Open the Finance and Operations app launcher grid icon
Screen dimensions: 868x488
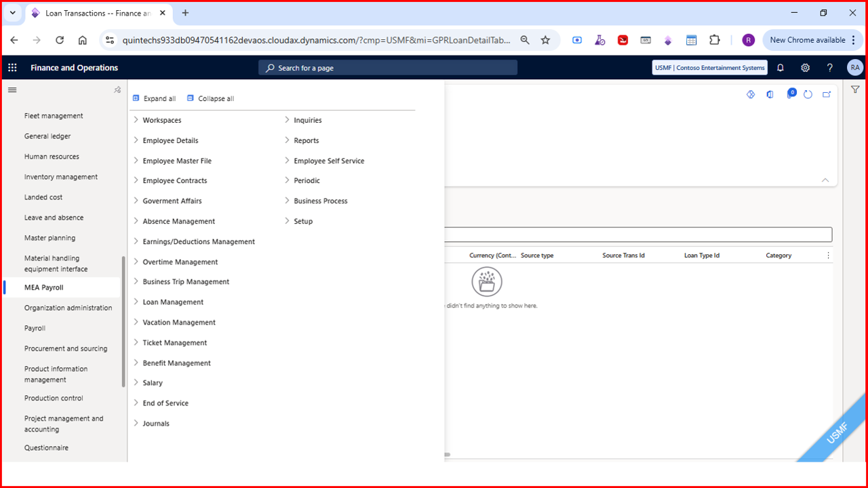point(12,67)
